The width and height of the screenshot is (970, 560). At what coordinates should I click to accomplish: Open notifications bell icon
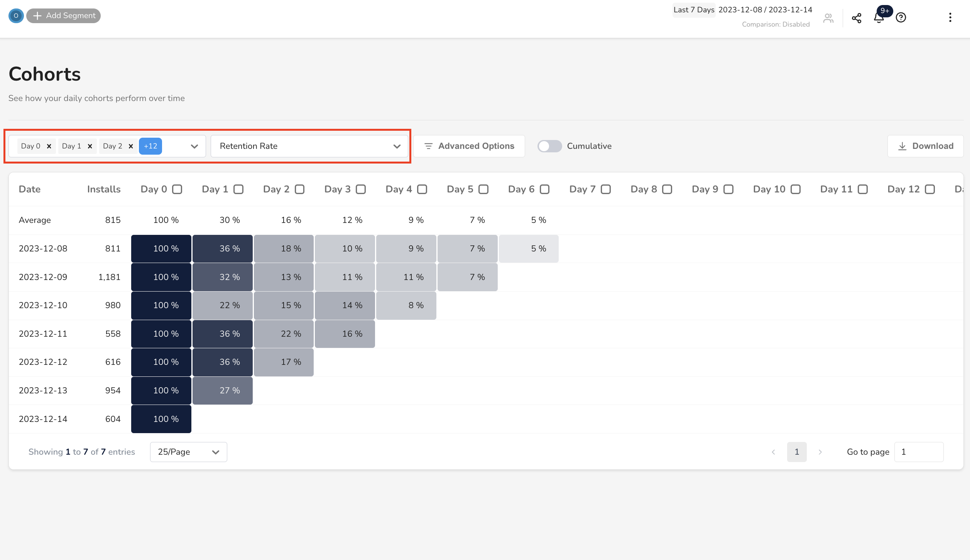pos(879,17)
